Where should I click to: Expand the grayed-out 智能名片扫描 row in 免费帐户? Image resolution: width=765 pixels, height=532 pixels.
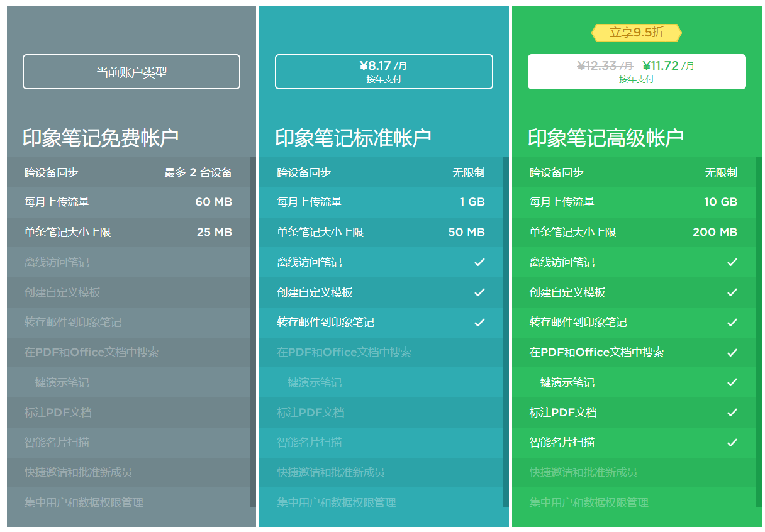(131, 443)
